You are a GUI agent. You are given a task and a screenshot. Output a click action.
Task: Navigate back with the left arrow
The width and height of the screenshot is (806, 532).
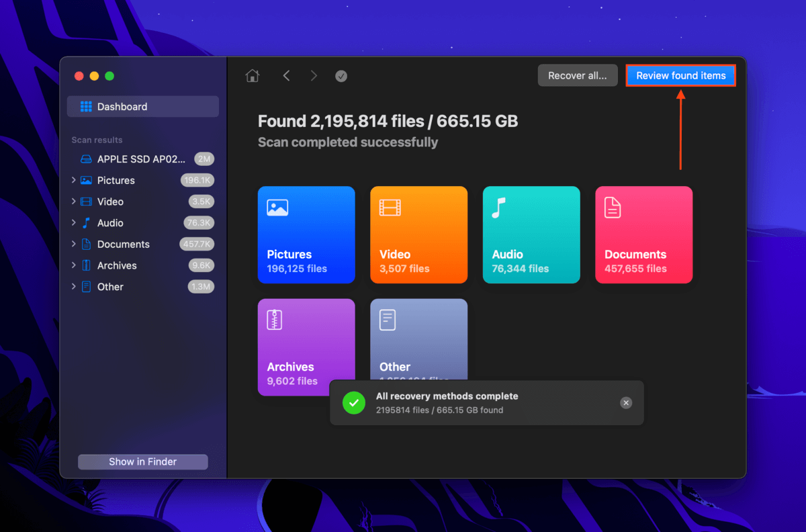[286, 76]
